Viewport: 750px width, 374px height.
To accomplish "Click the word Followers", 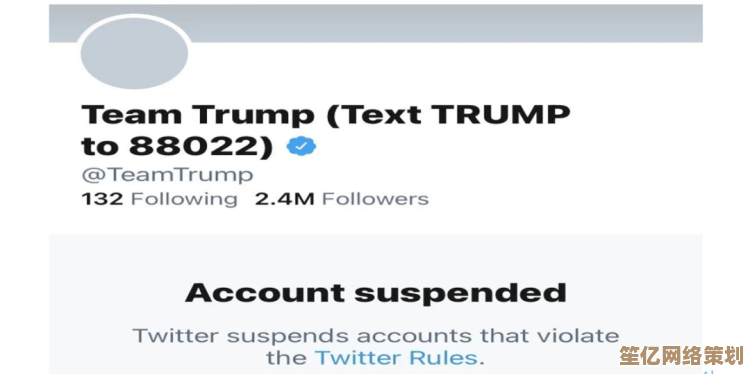I will pyautogui.click(x=375, y=199).
